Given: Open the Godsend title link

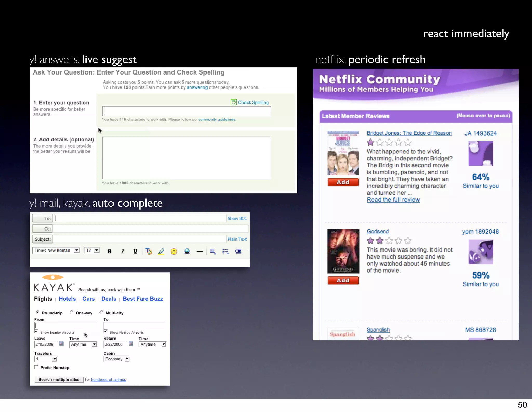Looking at the screenshot, I should click(x=378, y=231).
